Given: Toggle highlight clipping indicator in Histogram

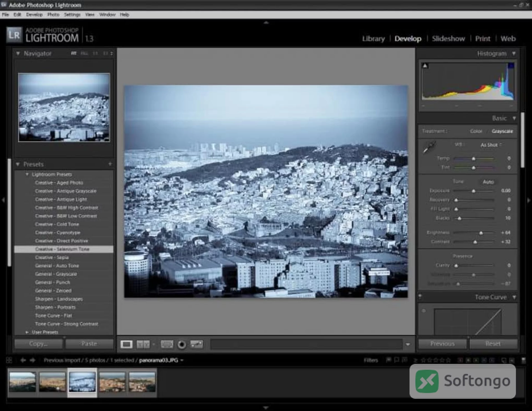Looking at the screenshot, I should pyautogui.click(x=511, y=66).
